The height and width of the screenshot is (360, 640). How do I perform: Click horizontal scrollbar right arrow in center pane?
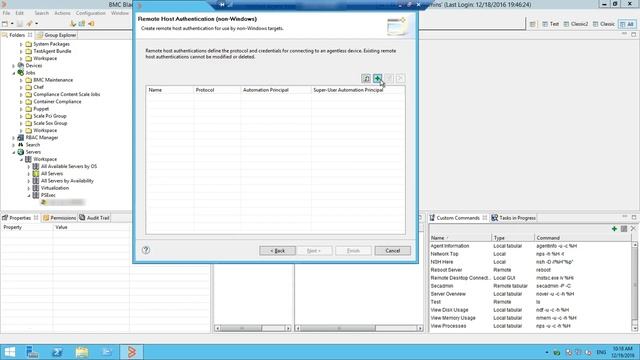(420, 328)
